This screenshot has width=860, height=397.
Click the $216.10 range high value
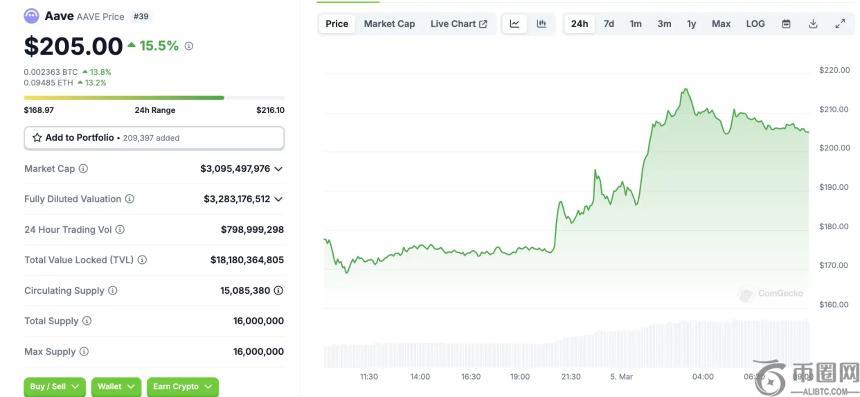point(270,110)
